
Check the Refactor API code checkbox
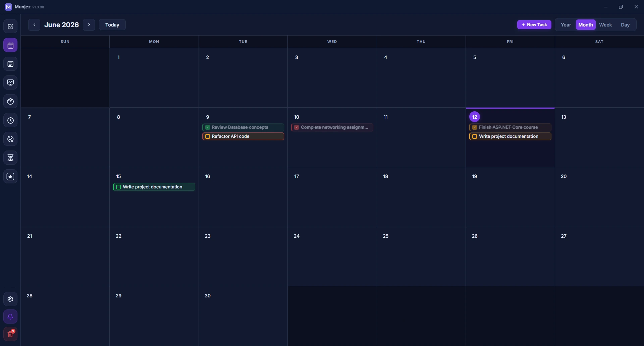208,136
